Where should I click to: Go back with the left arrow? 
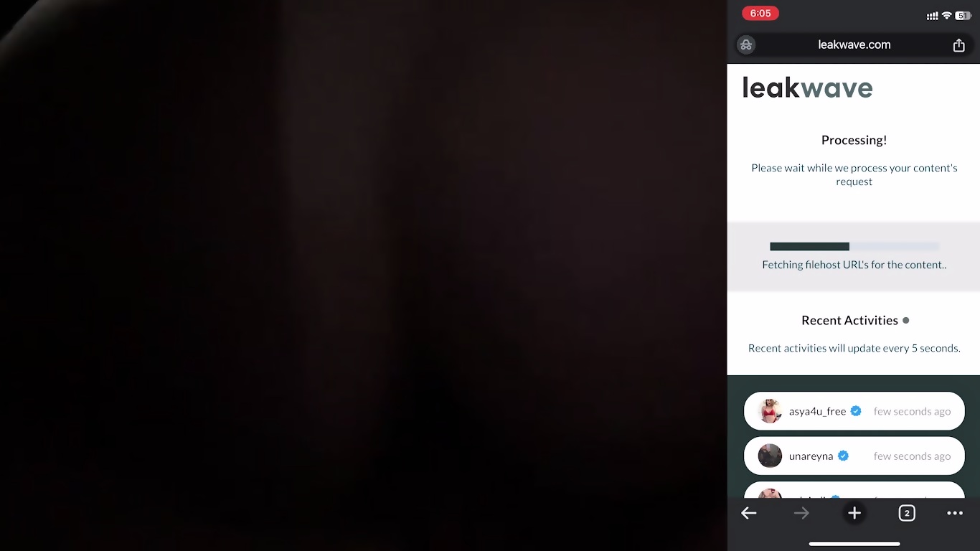point(749,513)
